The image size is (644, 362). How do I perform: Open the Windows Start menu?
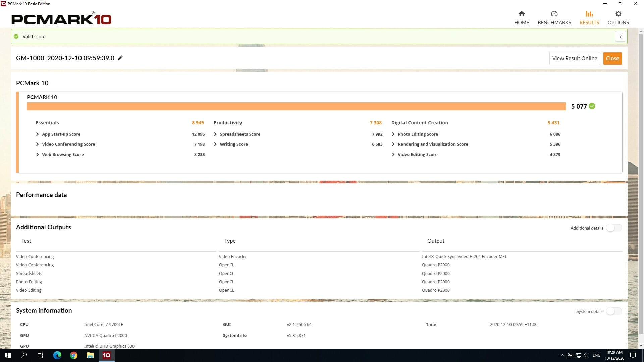[8, 355]
